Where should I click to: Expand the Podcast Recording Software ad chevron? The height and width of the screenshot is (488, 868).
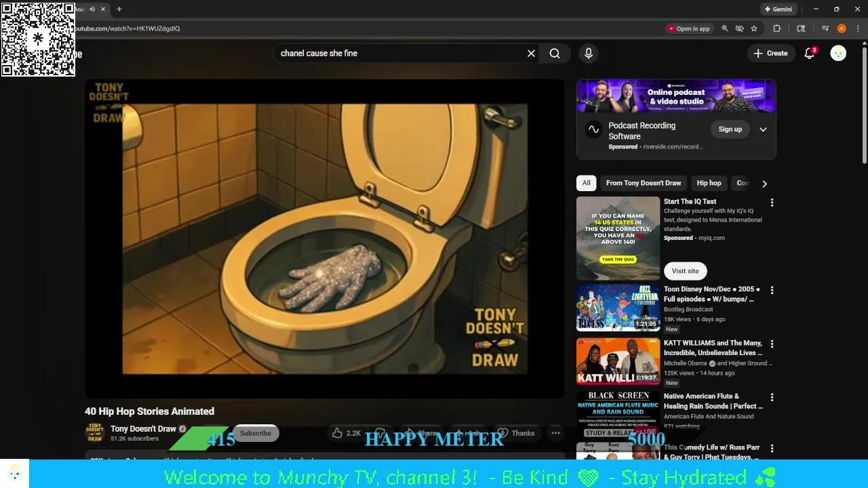763,129
